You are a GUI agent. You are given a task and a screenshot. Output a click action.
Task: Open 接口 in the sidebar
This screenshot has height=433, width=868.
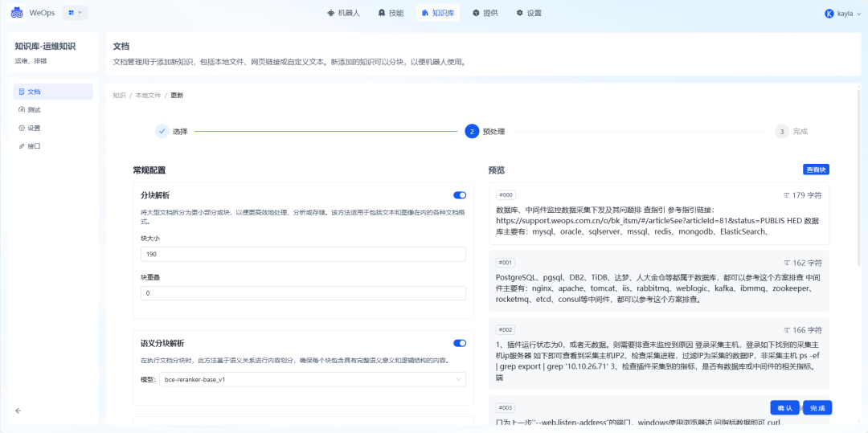pyautogui.click(x=53, y=146)
